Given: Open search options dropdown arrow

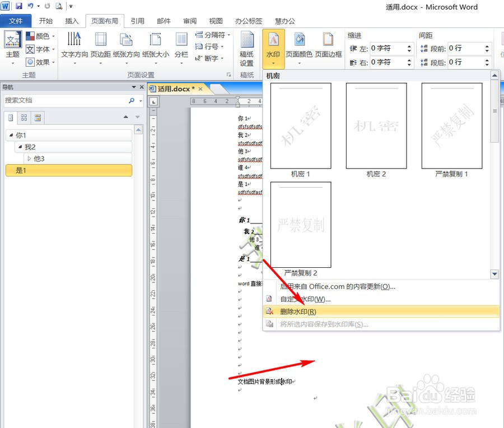Looking at the screenshot, I should 141,101.
